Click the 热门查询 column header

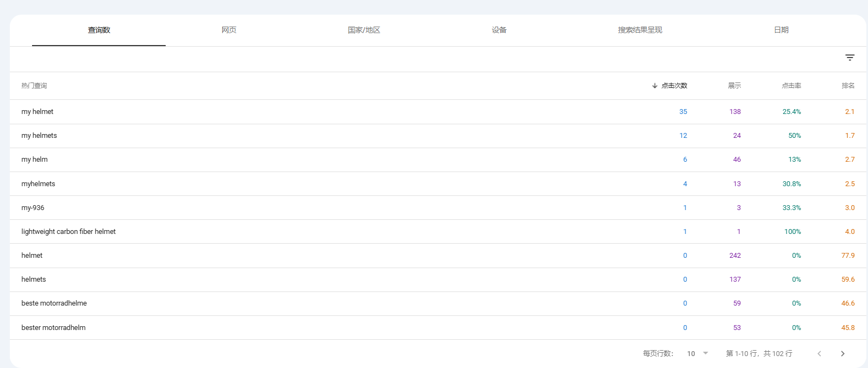(34, 86)
